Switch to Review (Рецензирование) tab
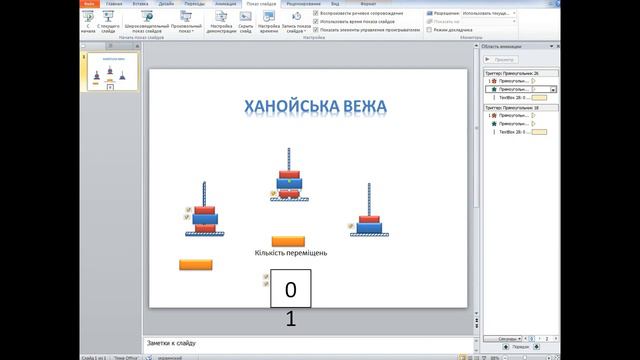The image size is (640, 360). pyautogui.click(x=303, y=4)
